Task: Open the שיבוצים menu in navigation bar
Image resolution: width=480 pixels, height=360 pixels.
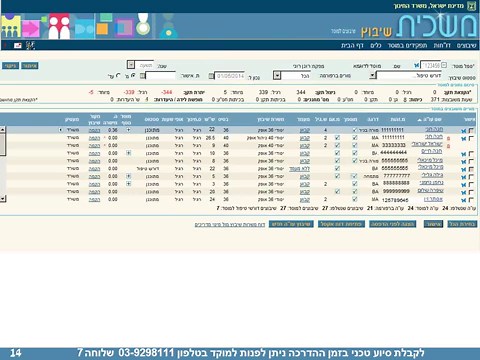Action: pos(467,45)
